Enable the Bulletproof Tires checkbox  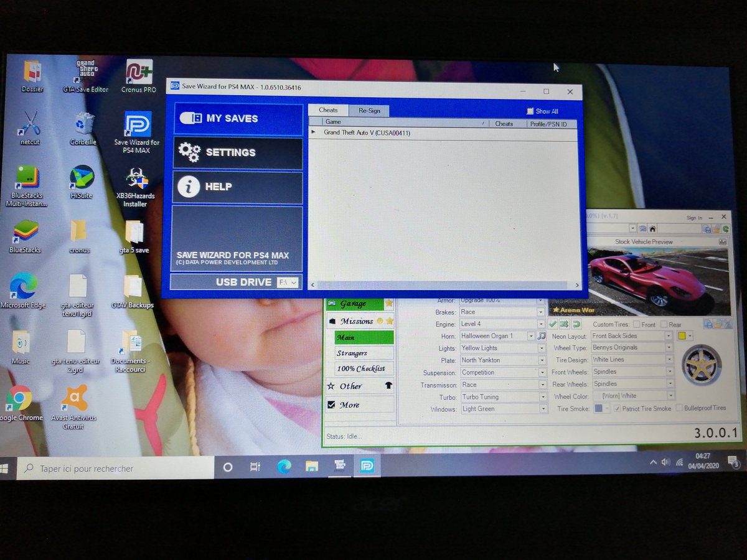[x=679, y=408]
